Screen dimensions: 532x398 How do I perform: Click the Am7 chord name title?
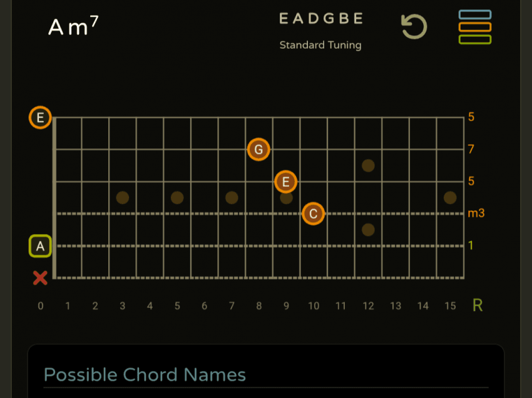click(x=73, y=26)
